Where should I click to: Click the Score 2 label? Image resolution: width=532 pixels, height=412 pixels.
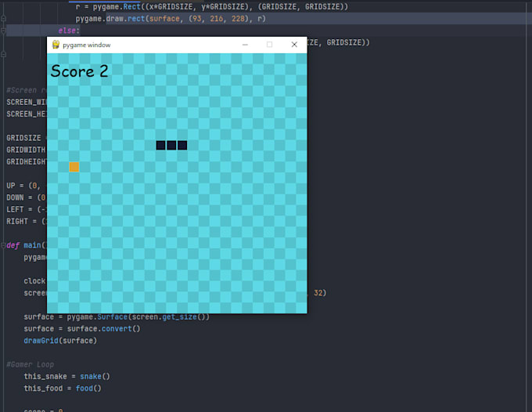pyautogui.click(x=79, y=71)
